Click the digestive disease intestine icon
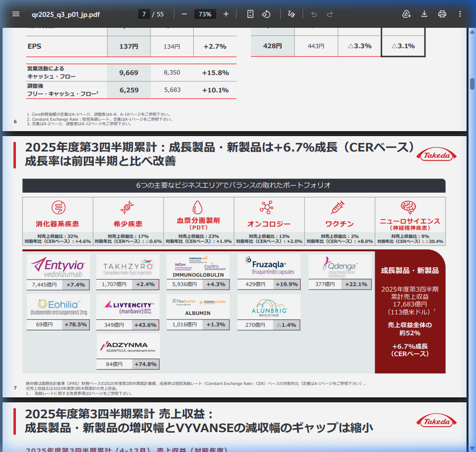The height and width of the screenshot is (452, 476). 59,208
